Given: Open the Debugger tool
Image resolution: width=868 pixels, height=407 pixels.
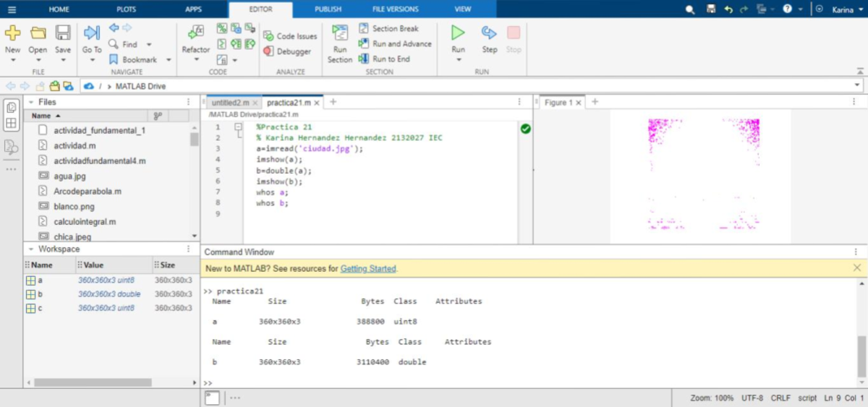Looking at the screenshot, I should point(287,51).
